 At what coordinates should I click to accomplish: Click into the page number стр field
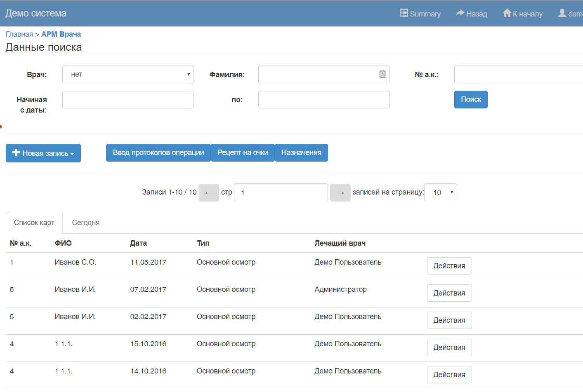281,192
